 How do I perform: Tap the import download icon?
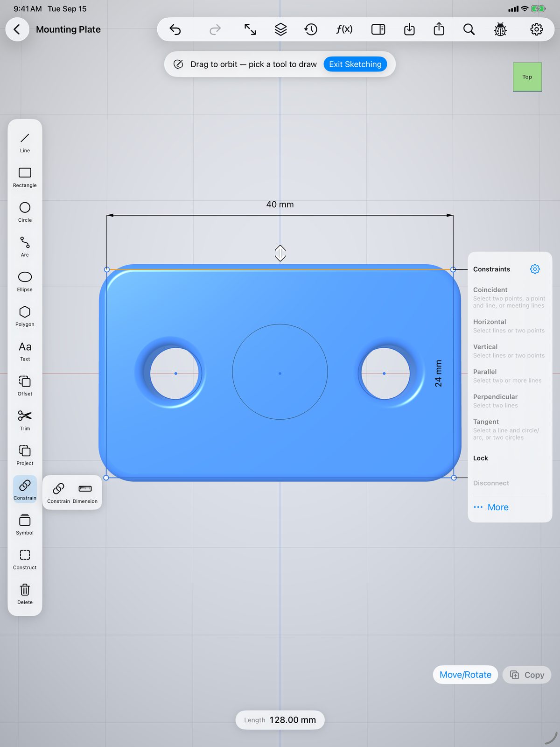(x=409, y=29)
